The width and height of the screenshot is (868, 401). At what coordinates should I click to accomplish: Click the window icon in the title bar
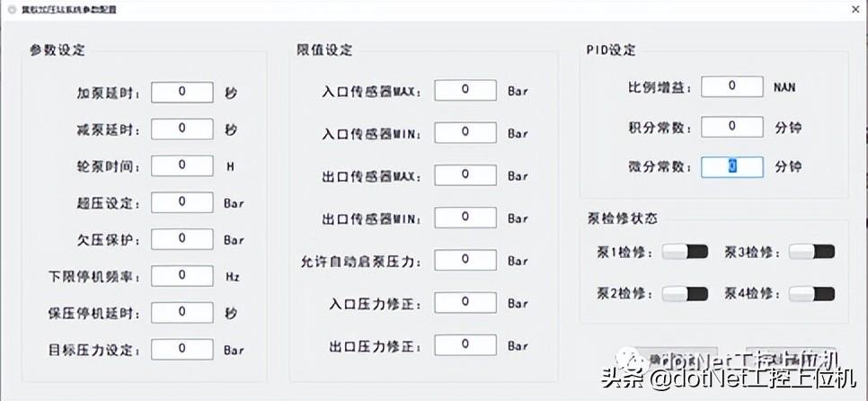pyautogui.click(x=13, y=8)
